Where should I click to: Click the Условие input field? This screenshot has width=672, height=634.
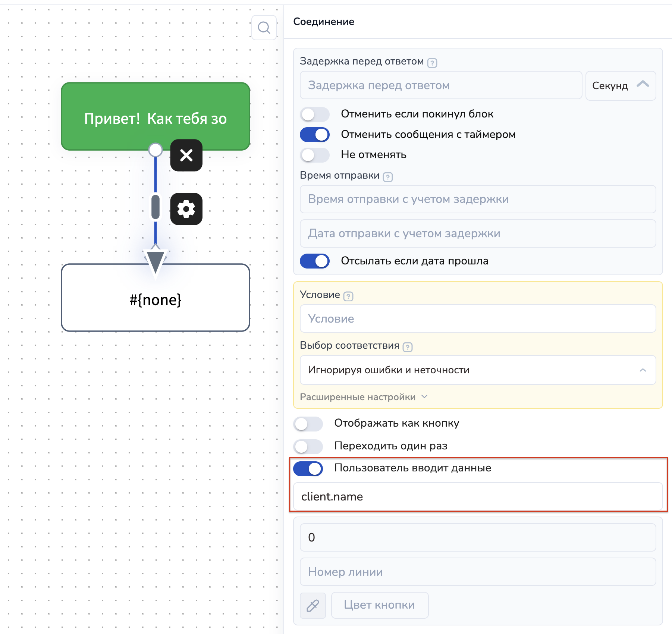pos(477,318)
